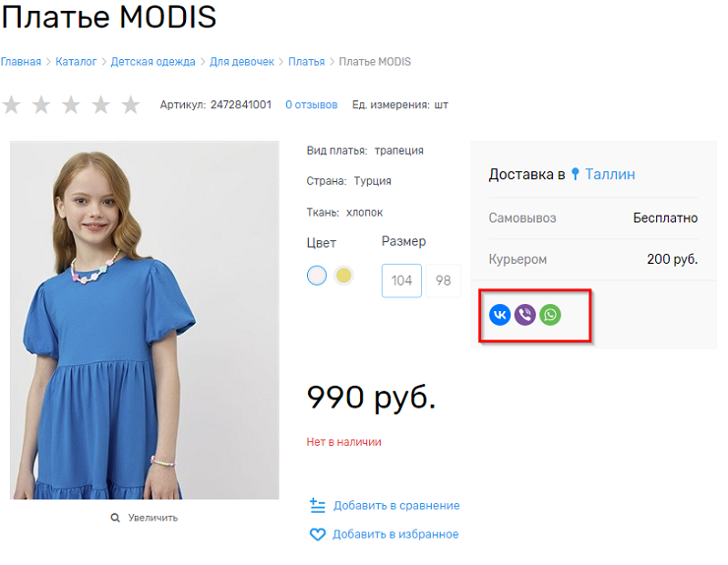Open Детская одежда breadcrumb

coord(152,61)
